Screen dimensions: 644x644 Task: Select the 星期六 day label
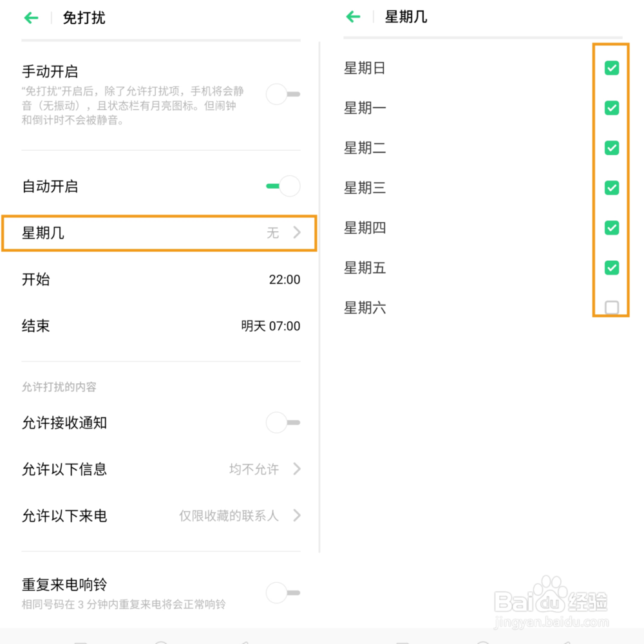365,308
